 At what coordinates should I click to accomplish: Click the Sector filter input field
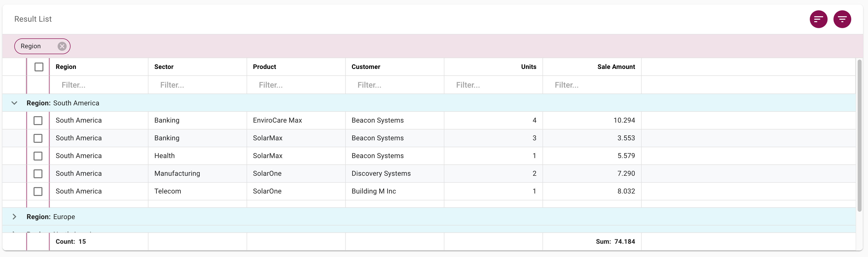(x=197, y=85)
